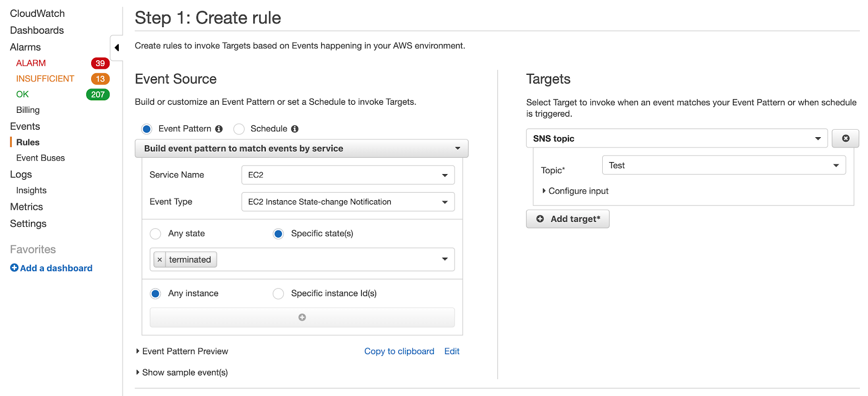This screenshot has height=396, width=868.
Task: Go to Dashboards in the sidebar
Action: click(37, 30)
